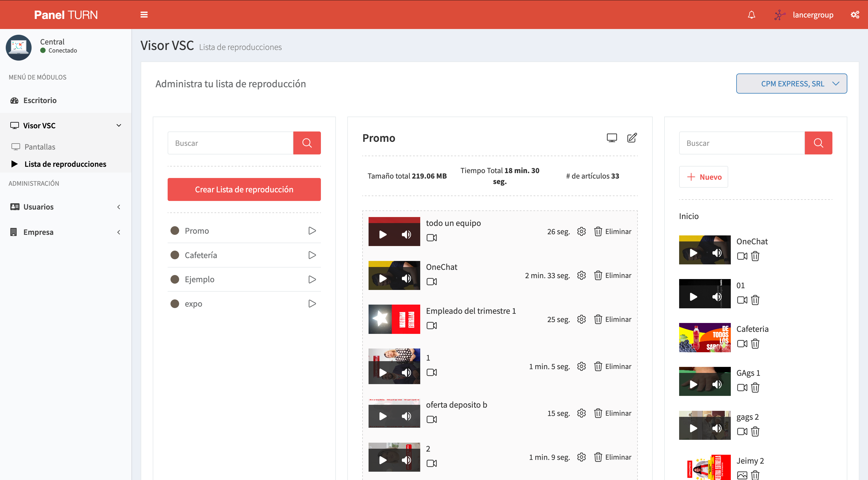Open Pantallas from the sidebar menu
The width and height of the screenshot is (868, 480).
(x=40, y=147)
